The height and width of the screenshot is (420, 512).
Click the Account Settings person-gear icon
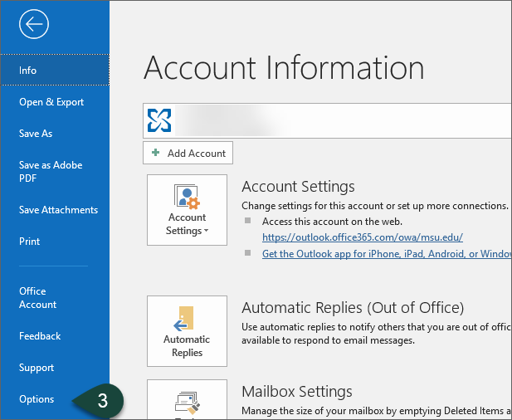(x=187, y=197)
